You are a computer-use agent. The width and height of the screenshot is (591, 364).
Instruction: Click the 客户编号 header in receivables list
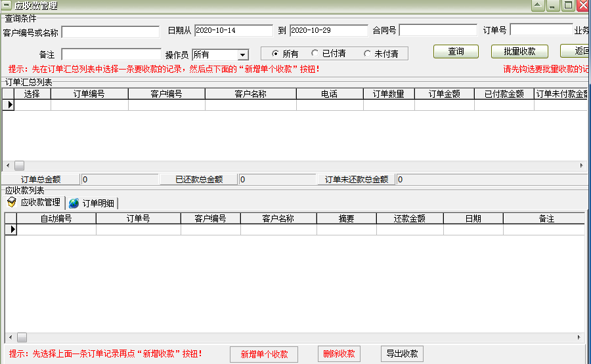coord(210,218)
